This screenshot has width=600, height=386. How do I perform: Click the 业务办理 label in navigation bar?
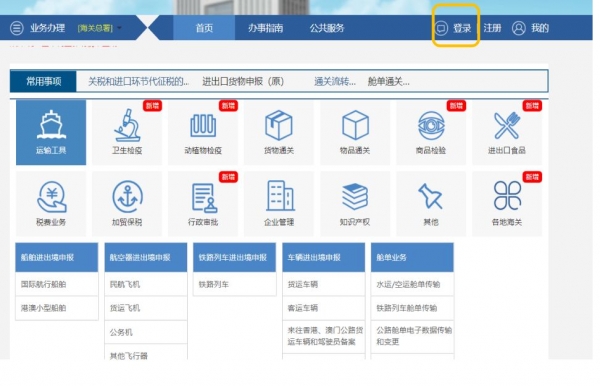point(47,28)
